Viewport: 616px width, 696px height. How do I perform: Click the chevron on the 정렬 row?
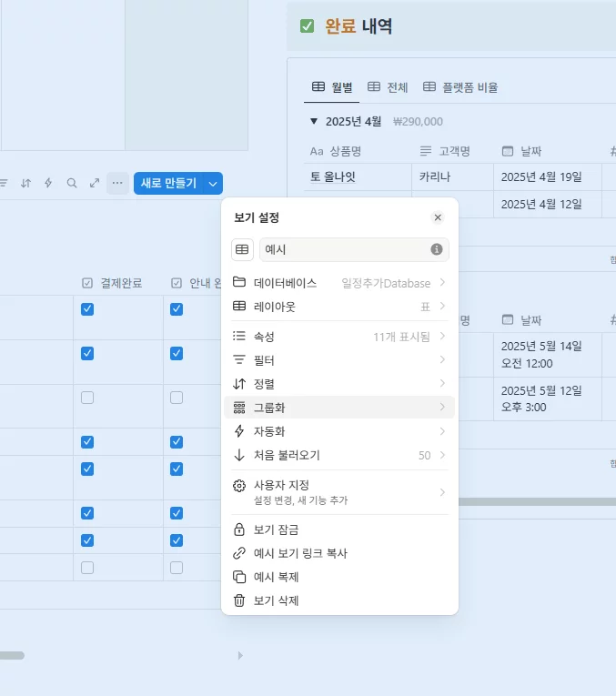pyautogui.click(x=442, y=383)
